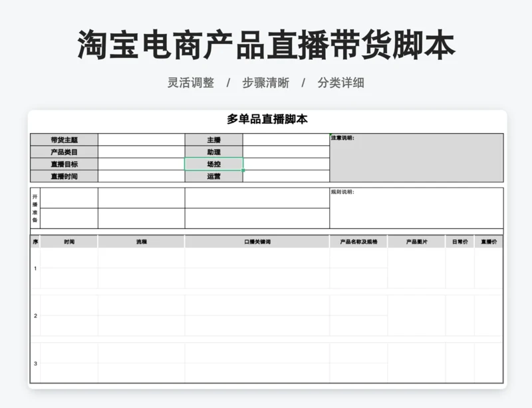
Task: Select row number 3 cell
Action: 35,363
